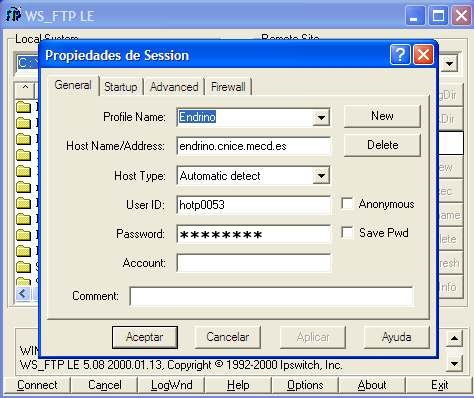Screen dimensions: 474x398
Task: Open Options from the bottom bar
Action: point(305,385)
